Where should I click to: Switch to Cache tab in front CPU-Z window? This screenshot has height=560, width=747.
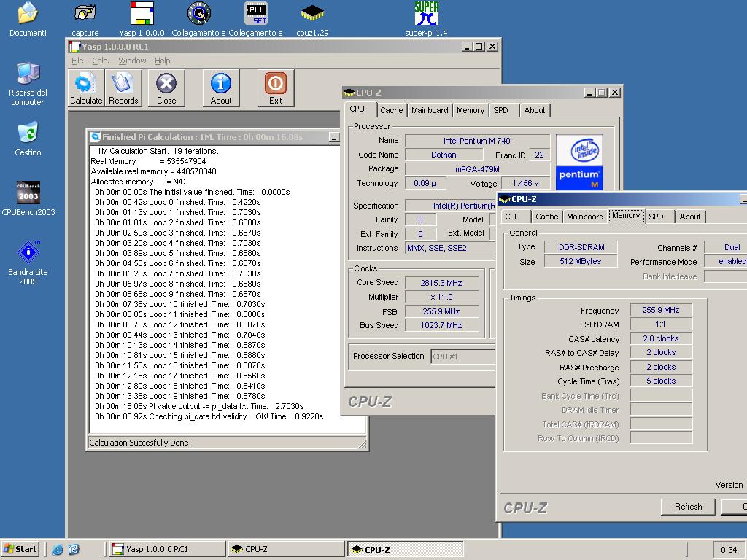pos(546,217)
